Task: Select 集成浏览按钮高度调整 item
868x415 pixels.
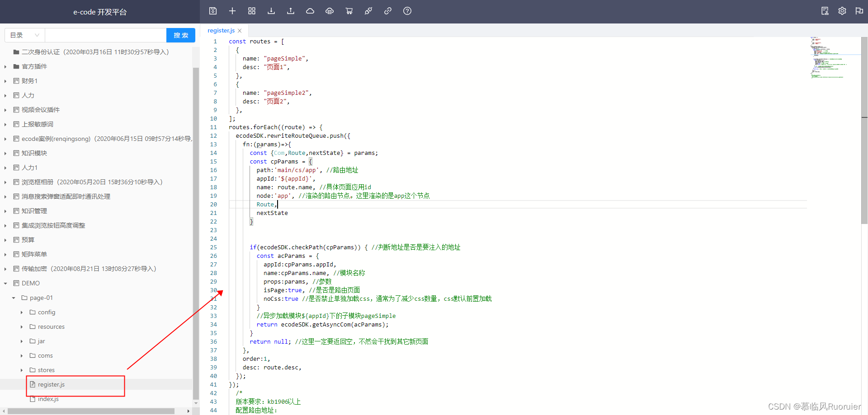Action: (53, 225)
